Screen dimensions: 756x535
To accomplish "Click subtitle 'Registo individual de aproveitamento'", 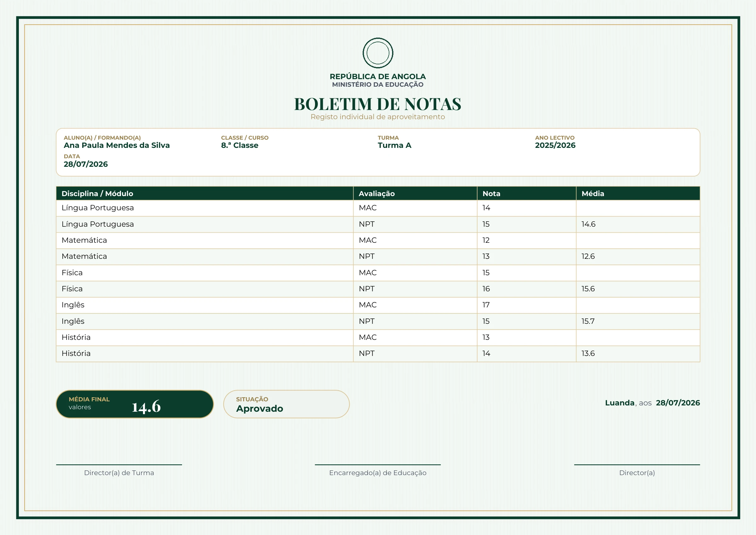I will click(378, 117).
